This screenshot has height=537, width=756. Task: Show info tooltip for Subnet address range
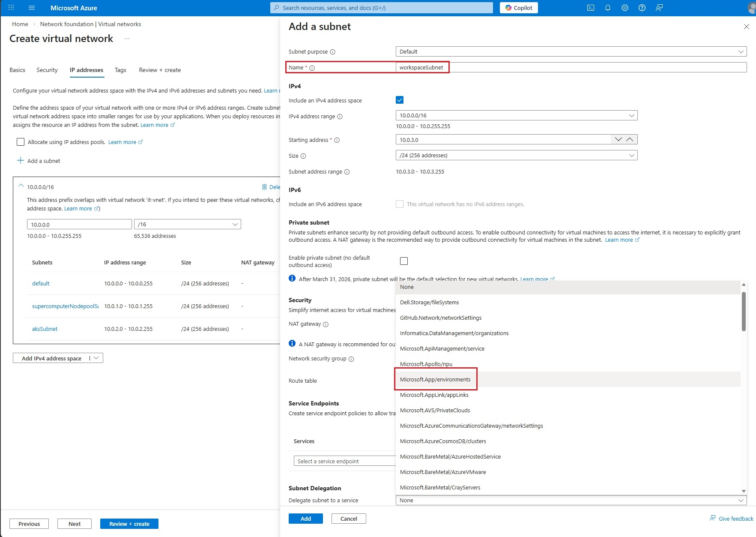coord(347,172)
